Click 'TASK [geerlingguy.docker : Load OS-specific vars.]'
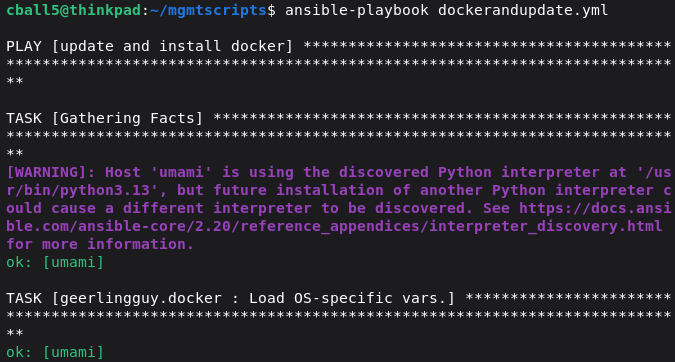This screenshot has height=362, width=675. coord(231,298)
